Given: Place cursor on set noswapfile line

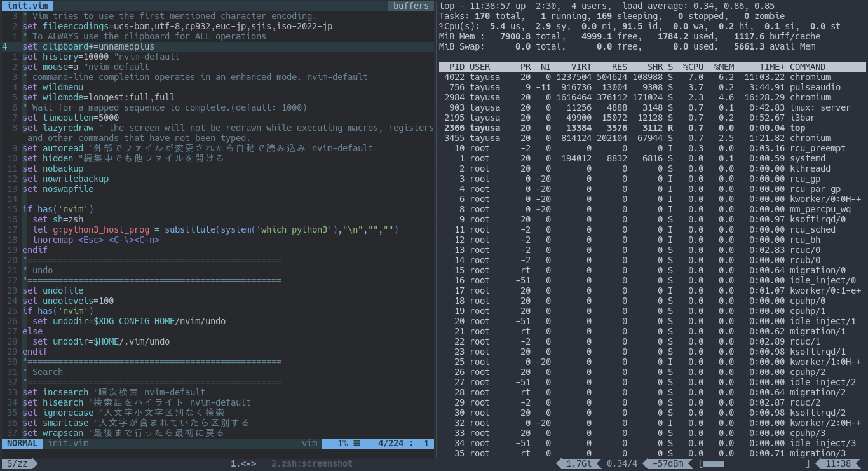Looking at the screenshot, I should (58, 189).
